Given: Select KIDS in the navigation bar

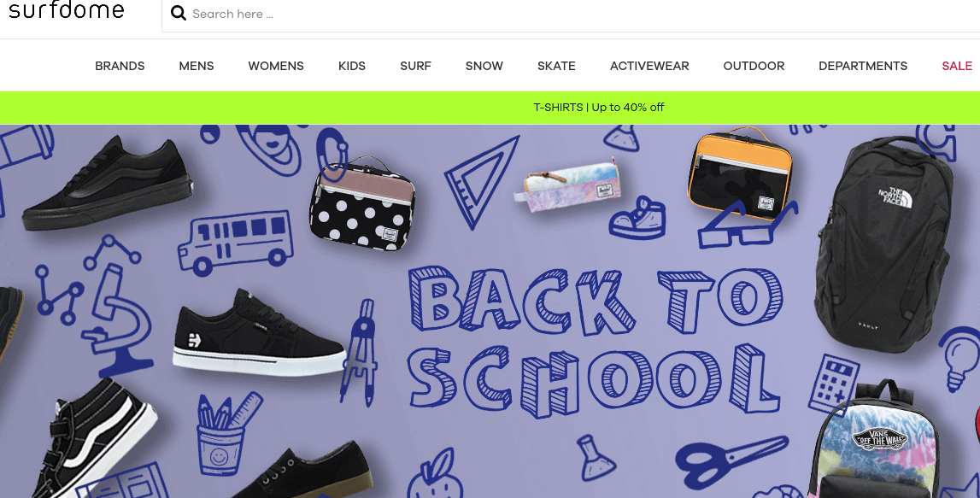Looking at the screenshot, I should click(352, 66).
